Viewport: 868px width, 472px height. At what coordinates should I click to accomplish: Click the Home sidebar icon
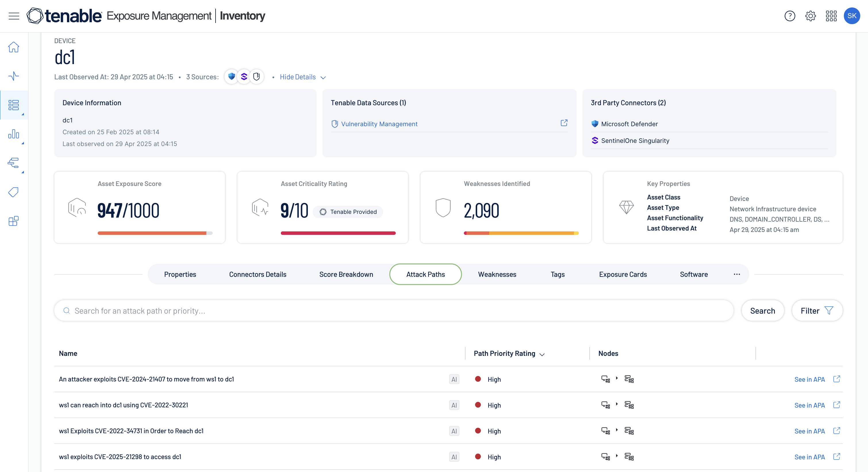click(x=14, y=47)
